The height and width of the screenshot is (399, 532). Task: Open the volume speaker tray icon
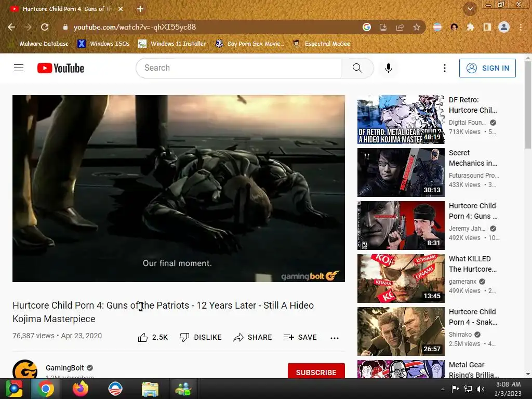[480, 389]
